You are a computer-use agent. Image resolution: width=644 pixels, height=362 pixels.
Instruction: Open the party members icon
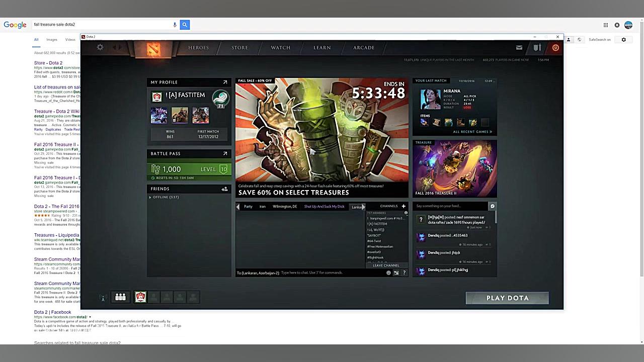point(120,297)
